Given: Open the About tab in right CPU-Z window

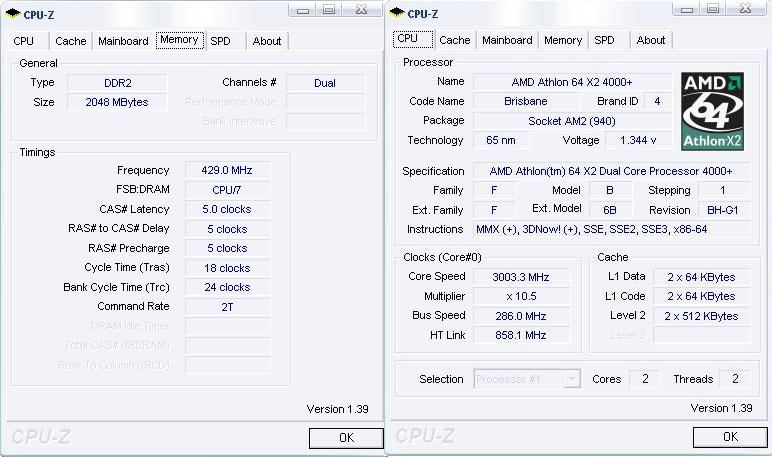Looking at the screenshot, I should [651, 40].
